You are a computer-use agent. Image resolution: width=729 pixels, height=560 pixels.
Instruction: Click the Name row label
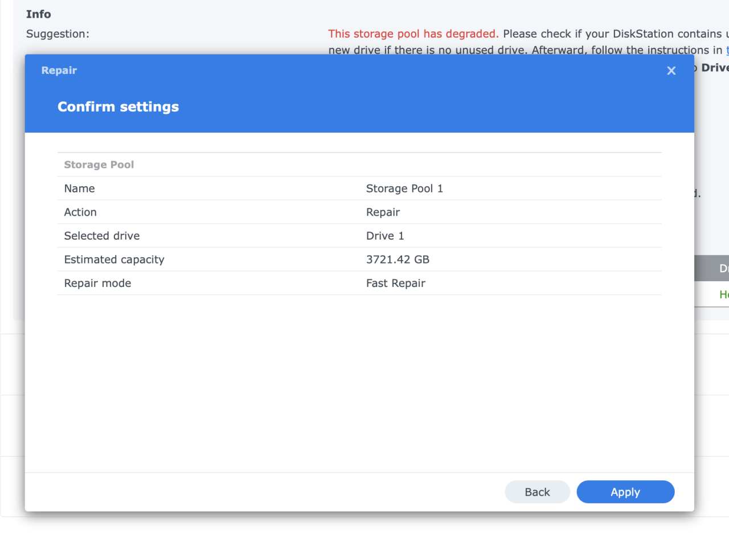[x=79, y=188]
